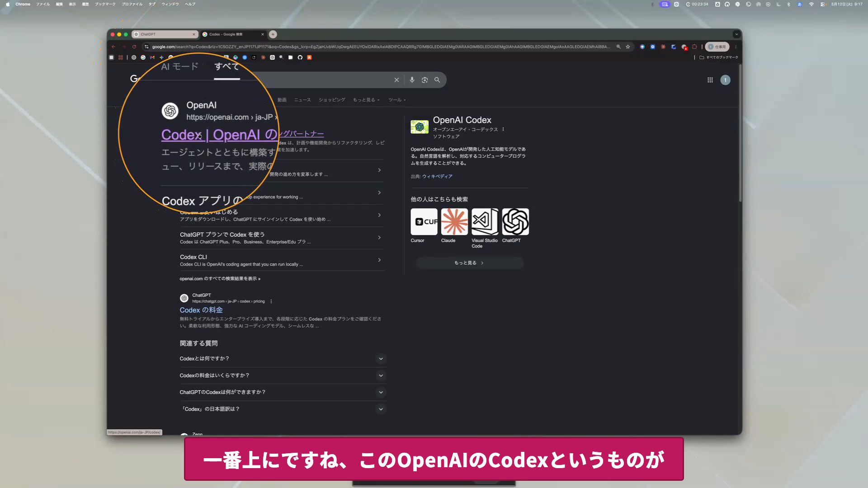Switch to the ChatGPT browser tab

coord(165,34)
